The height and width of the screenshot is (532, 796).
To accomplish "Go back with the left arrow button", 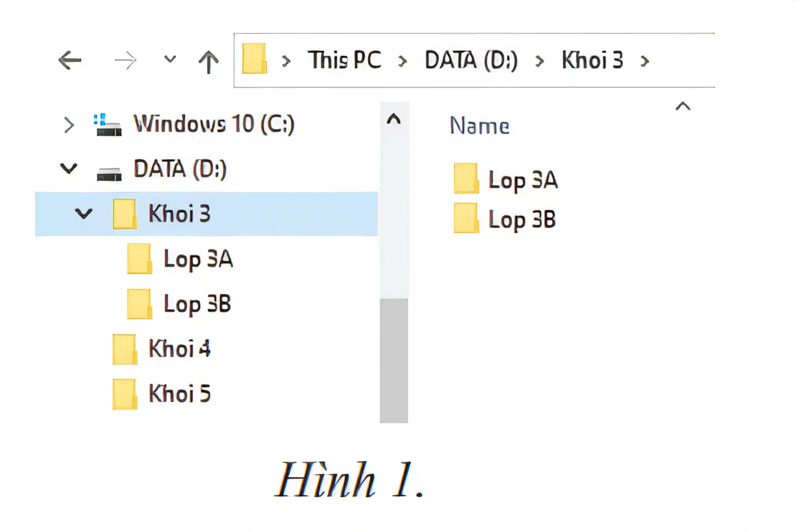I will pyautogui.click(x=70, y=61).
